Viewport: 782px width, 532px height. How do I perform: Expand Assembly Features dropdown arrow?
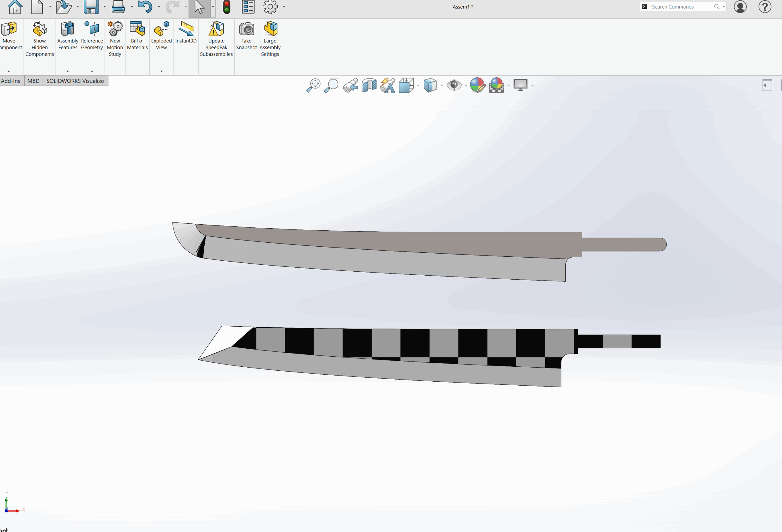(x=68, y=71)
